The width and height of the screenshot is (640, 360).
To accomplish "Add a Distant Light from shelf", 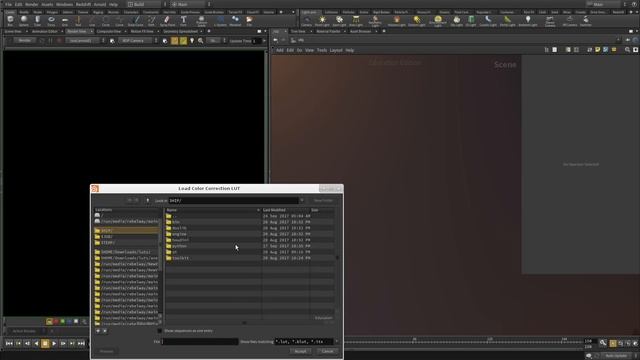I will click(416, 21).
